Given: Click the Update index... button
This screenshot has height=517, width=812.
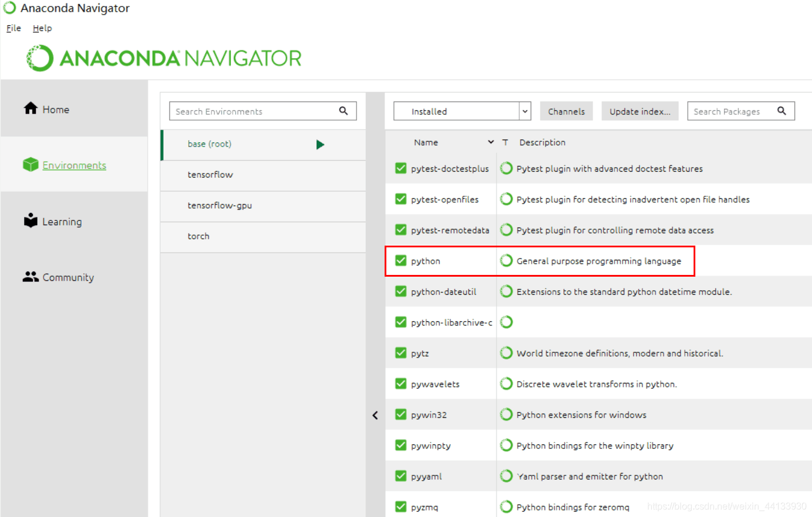Looking at the screenshot, I should (x=640, y=111).
